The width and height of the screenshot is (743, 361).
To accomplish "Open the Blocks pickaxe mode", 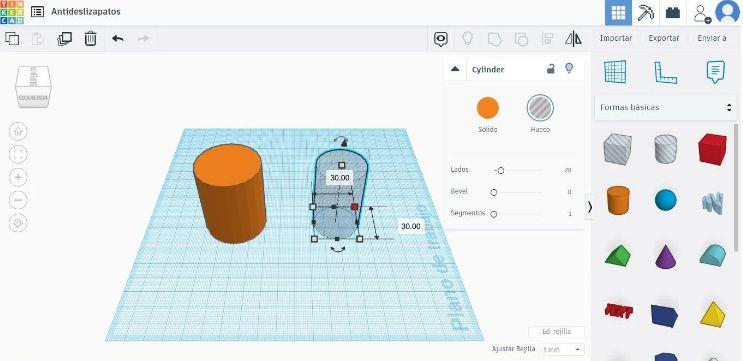I will tap(645, 13).
